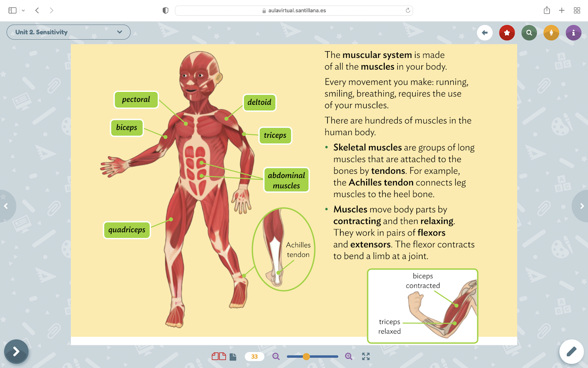Screen dimensions: 588x368
Task: Click the triceps label on body diagram
Action: click(x=275, y=135)
